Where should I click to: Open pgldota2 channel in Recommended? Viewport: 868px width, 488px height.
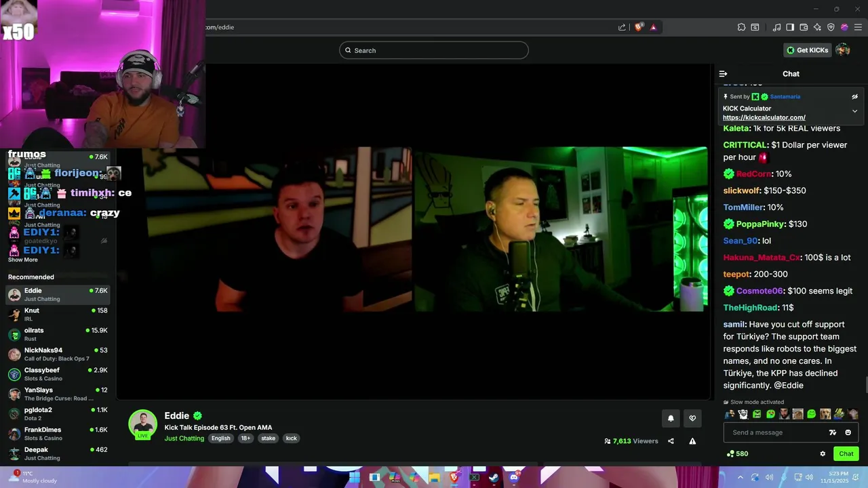coord(58,414)
